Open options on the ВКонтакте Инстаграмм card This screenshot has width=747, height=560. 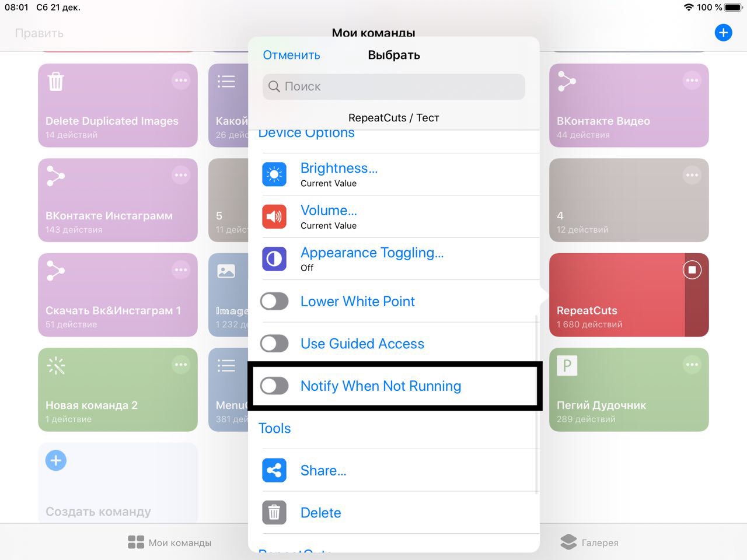click(x=181, y=175)
